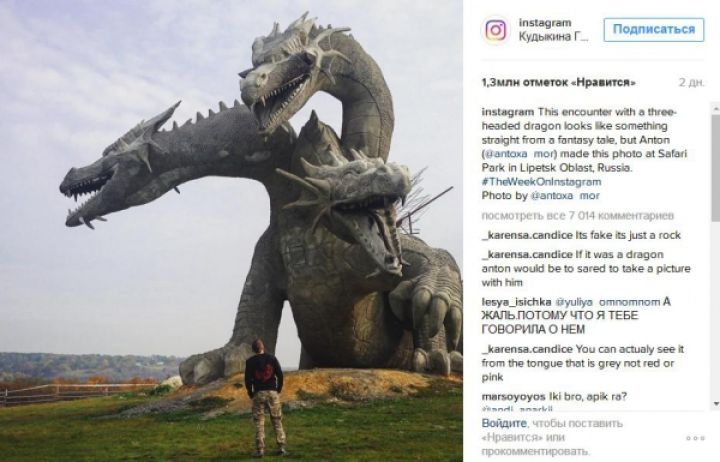This screenshot has height=462, width=720.
Task: Click the scrollbar down arrow in comments
Action: click(x=716, y=404)
